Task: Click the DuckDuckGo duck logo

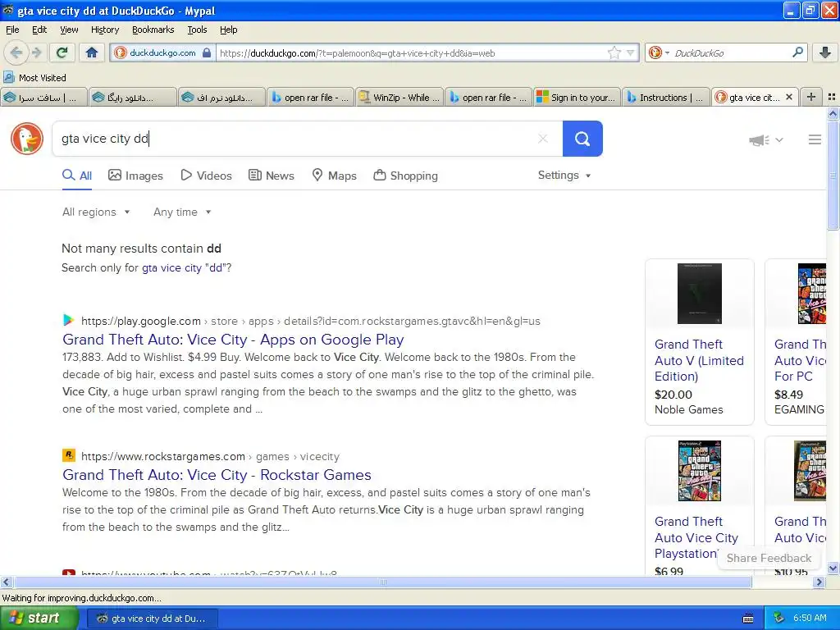Action: click(x=27, y=139)
